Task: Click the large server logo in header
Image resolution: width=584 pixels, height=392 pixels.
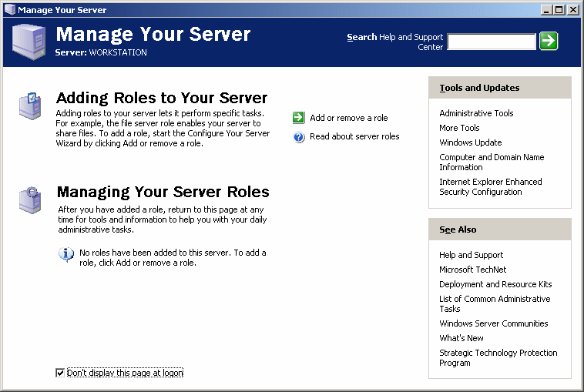Action: [29, 42]
